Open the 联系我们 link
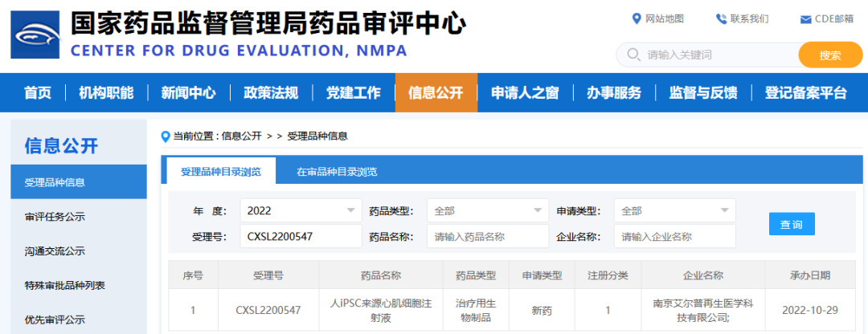This screenshot has width=868, height=334. 750,18
